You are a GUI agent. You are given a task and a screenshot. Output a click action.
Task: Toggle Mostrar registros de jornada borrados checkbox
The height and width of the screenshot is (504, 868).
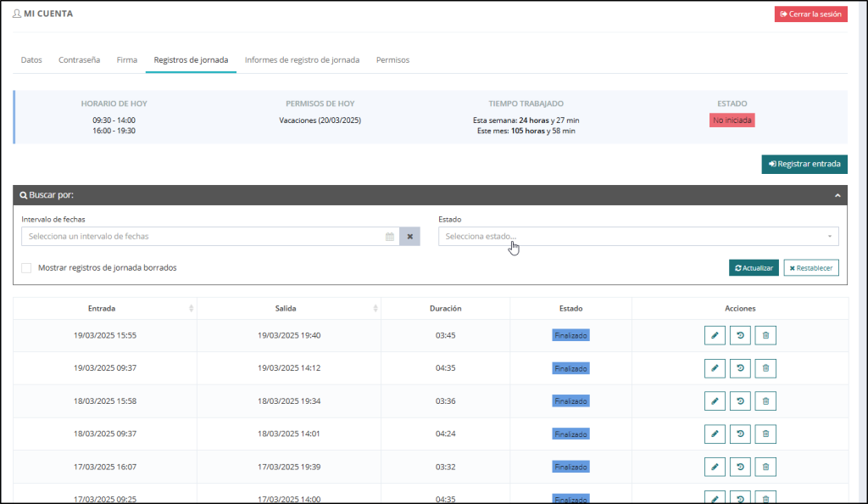(x=26, y=268)
